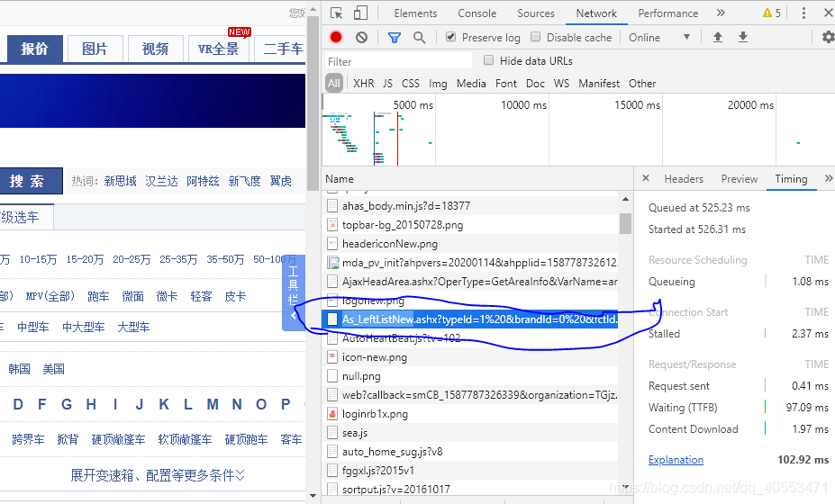Filter requests by Manifest
This screenshot has width=835, height=504.
(599, 84)
